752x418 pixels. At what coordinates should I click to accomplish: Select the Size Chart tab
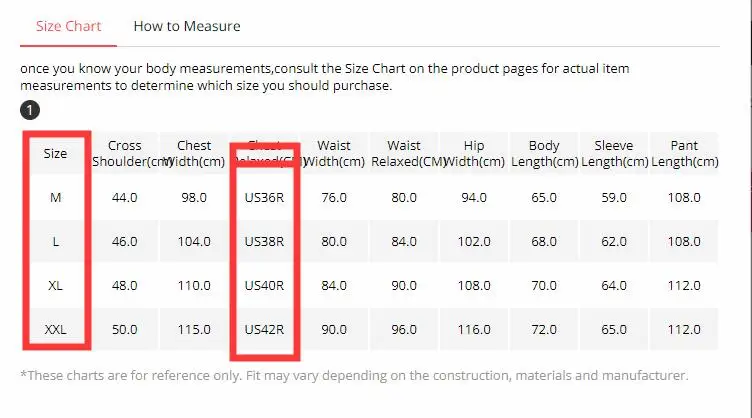pos(69,26)
